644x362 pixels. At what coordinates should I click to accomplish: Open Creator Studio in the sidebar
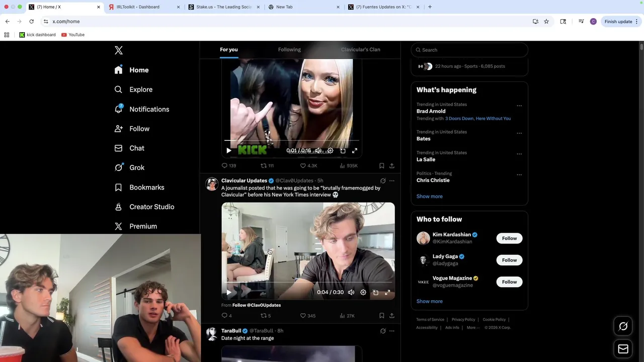(x=144, y=207)
